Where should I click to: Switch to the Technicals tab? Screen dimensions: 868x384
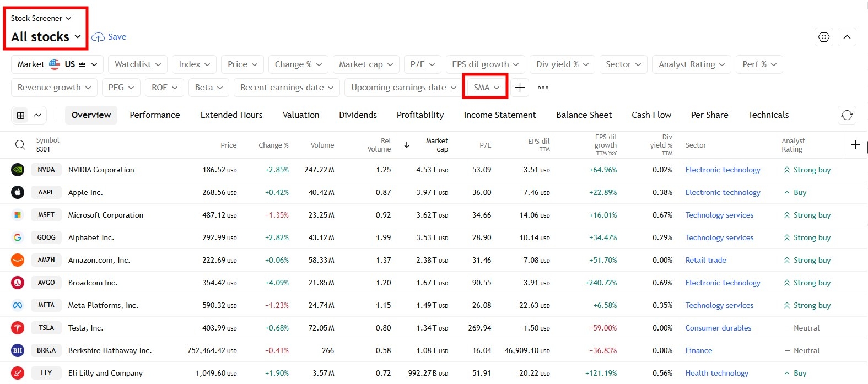click(x=768, y=115)
